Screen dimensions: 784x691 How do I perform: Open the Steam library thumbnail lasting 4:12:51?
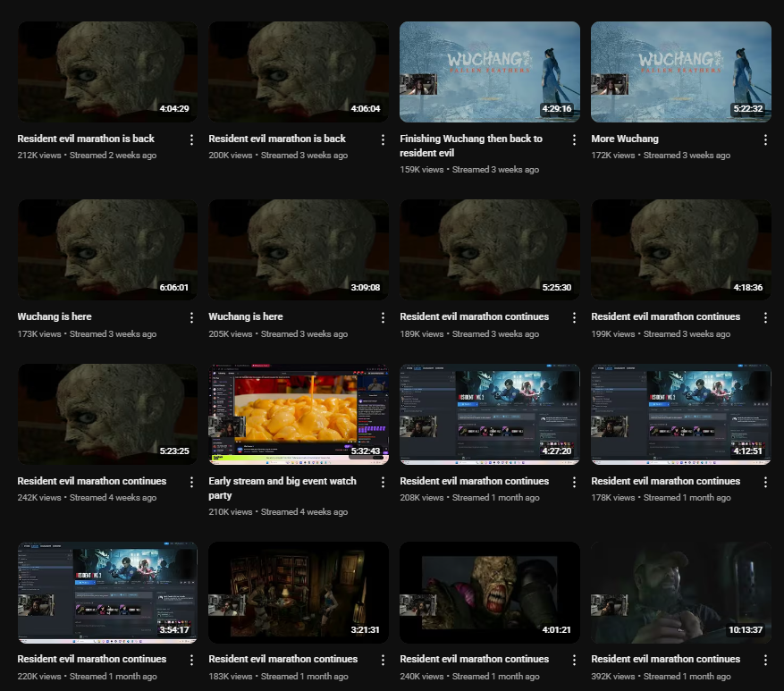tap(681, 414)
